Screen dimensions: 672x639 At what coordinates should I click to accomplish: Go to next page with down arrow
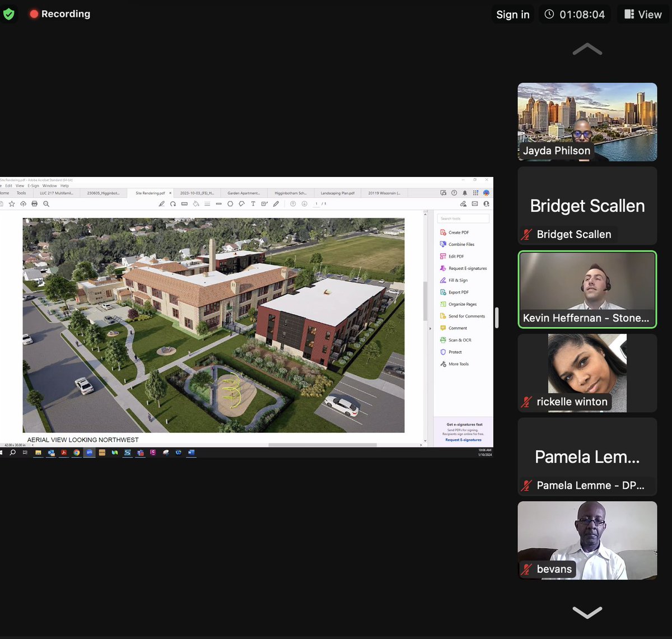[x=304, y=204]
